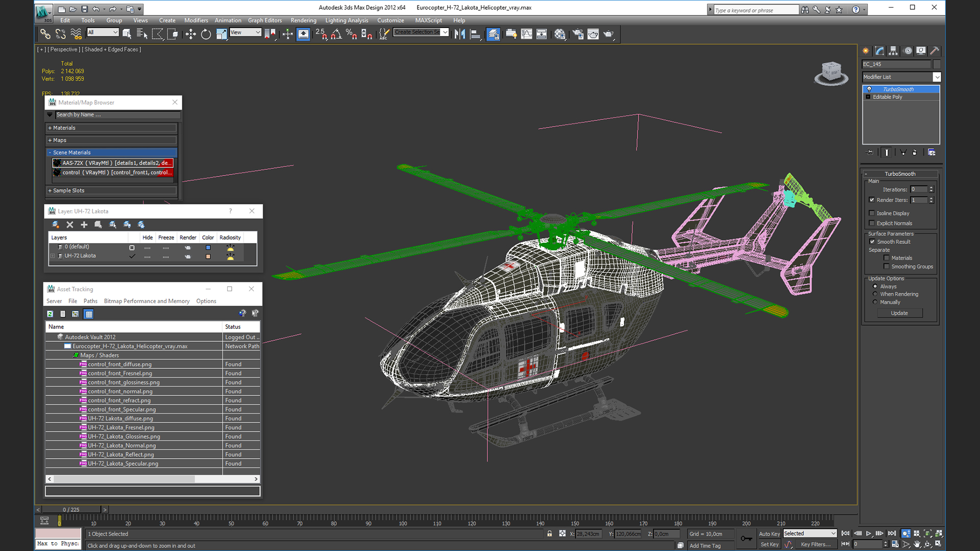980x551 pixels.
Task: Activate the Select and Rotate tool
Action: point(206,34)
